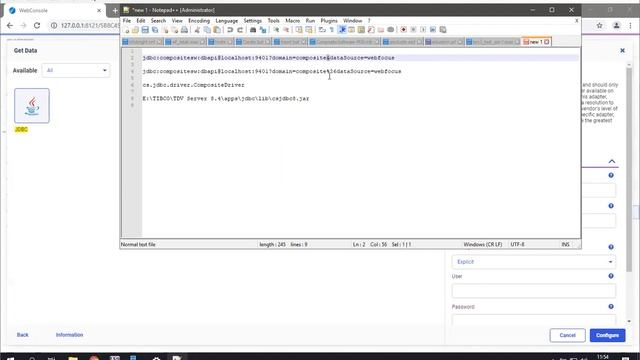Click the Save All toolbar icon
Viewport: 640px width, 360px height.
coord(155,30)
